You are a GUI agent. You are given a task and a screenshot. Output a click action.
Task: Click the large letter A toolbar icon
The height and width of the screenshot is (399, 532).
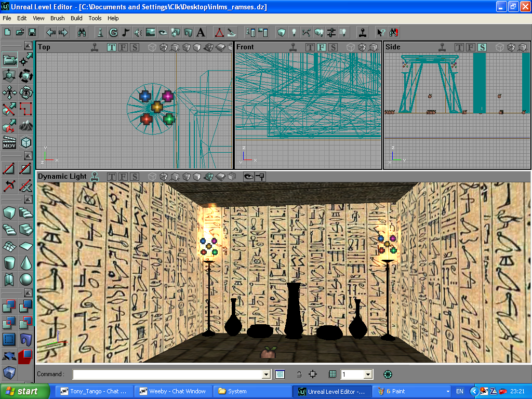click(201, 32)
